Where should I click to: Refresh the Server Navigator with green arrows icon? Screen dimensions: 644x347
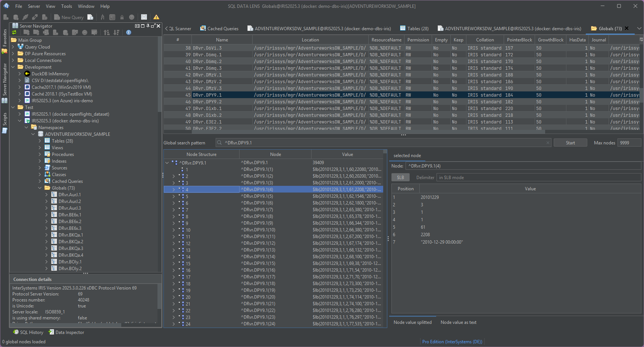coord(15,32)
